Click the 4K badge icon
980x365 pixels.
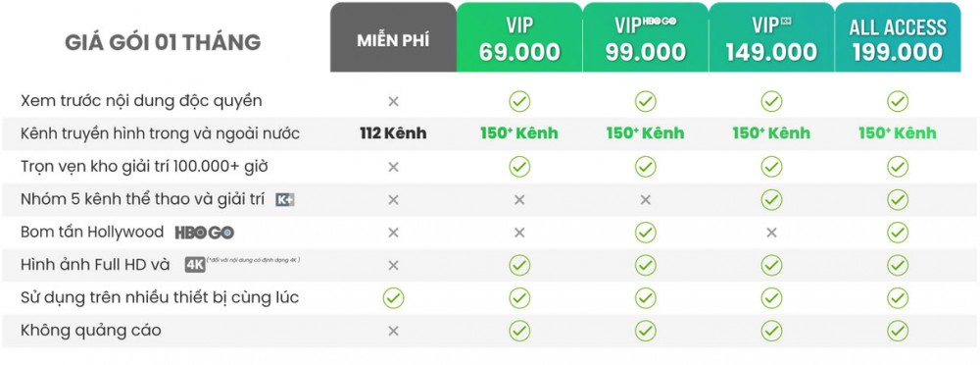[195, 265]
